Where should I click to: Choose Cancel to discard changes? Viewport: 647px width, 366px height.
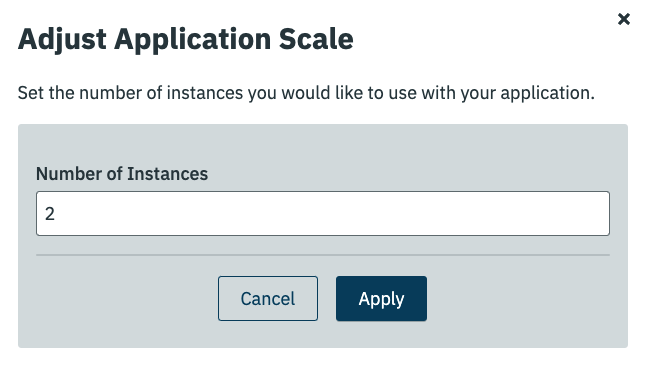(x=268, y=298)
